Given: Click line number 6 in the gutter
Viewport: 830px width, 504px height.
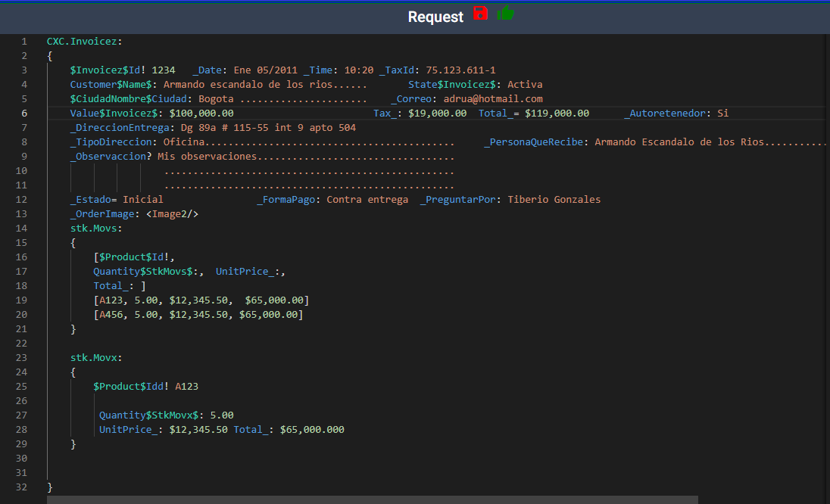Looking at the screenshot, I should pyautogui.click(x=24, y=114).
